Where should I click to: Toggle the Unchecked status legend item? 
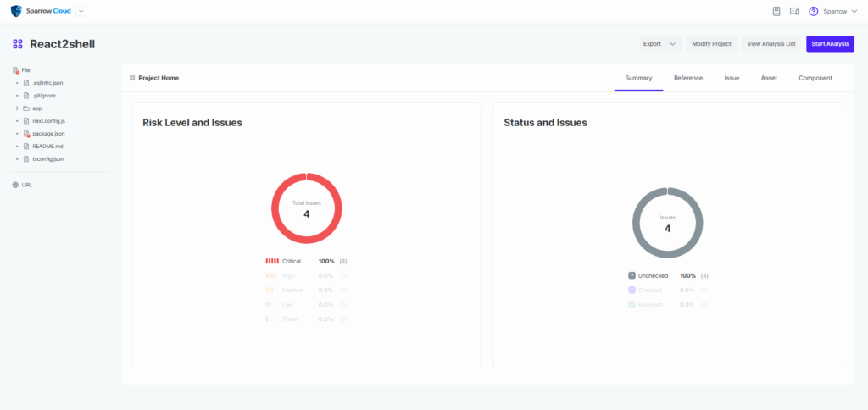(653, 275)
